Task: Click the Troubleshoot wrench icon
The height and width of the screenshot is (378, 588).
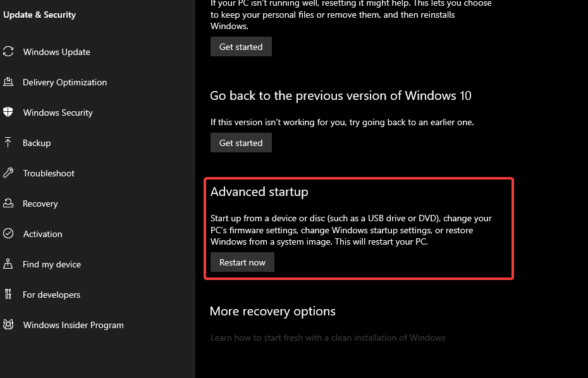Action: click(8, 173)
